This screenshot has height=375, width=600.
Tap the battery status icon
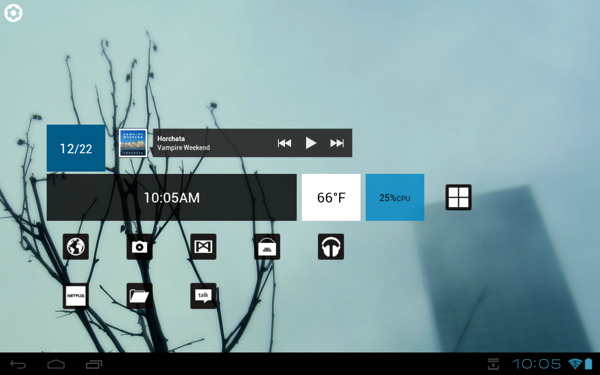(588, 364)
